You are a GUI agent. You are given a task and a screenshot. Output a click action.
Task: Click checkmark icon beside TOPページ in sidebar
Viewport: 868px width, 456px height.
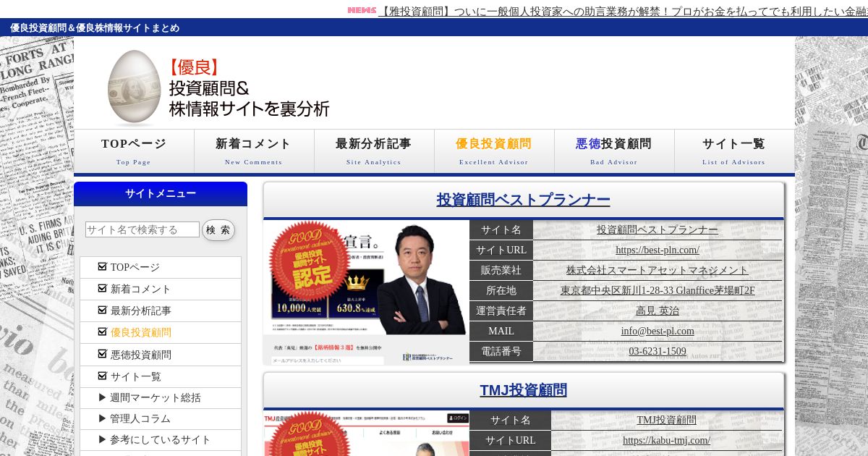click(x=102, y=266)
